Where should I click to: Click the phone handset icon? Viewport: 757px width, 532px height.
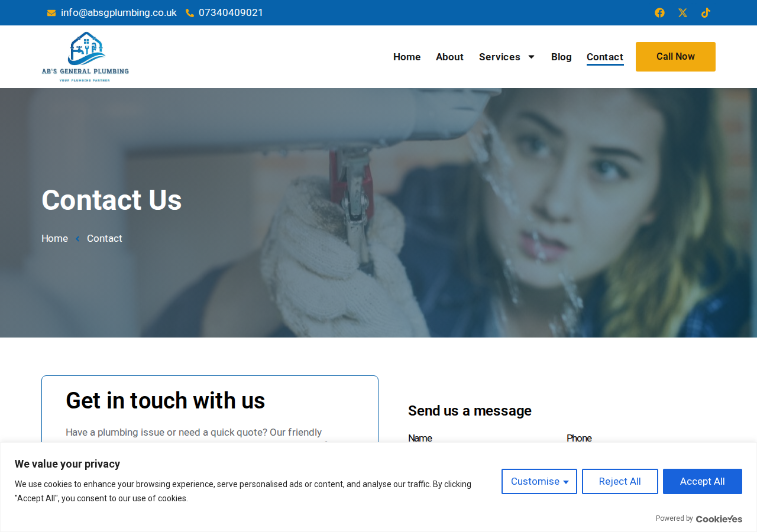click(x=190, y=13)
